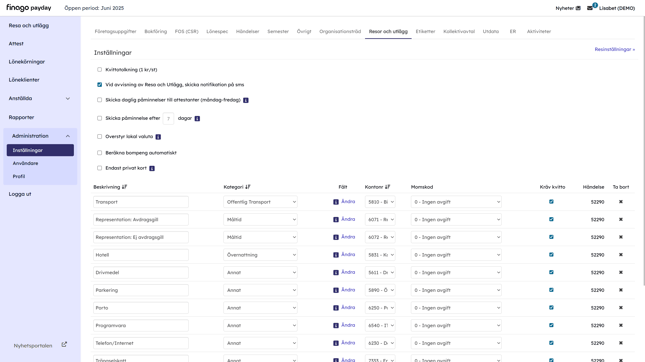This screenshot has width=645, height=362.
Task: Show info icon for Överstyr lokal valuta
Action: tap(158, 137)
